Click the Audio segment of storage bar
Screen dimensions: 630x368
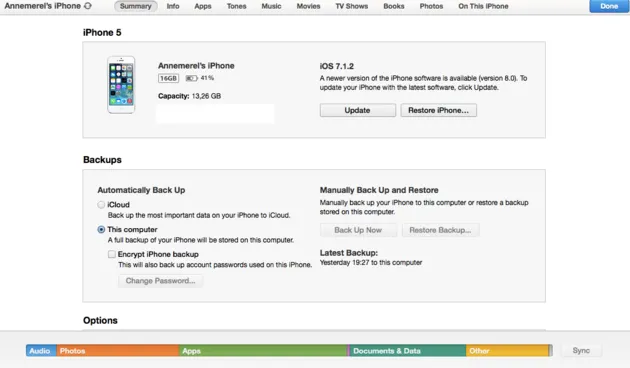41,351
